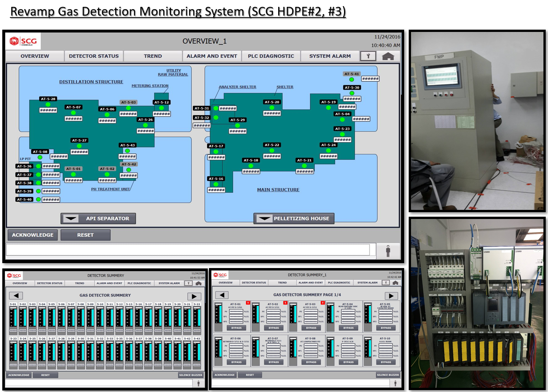
Task: Open Distillation Structure area link
Action: (x=91, y=82)
